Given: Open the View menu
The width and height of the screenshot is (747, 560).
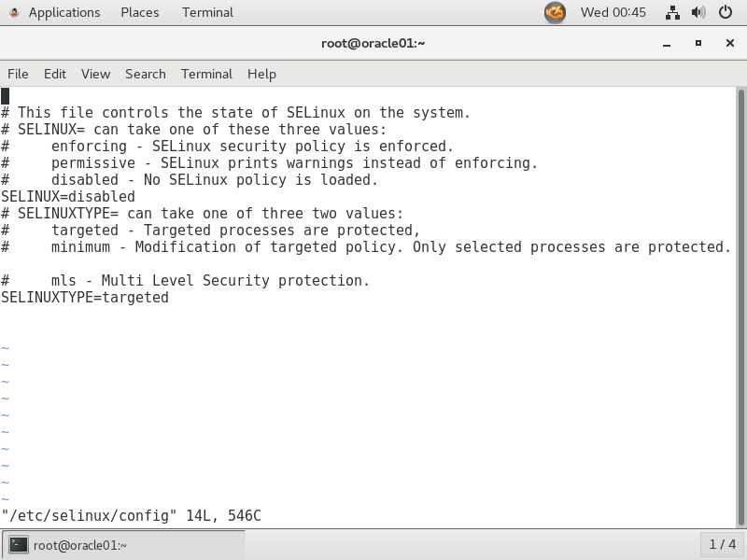Looking at the screenshot, I should [95, 74].
